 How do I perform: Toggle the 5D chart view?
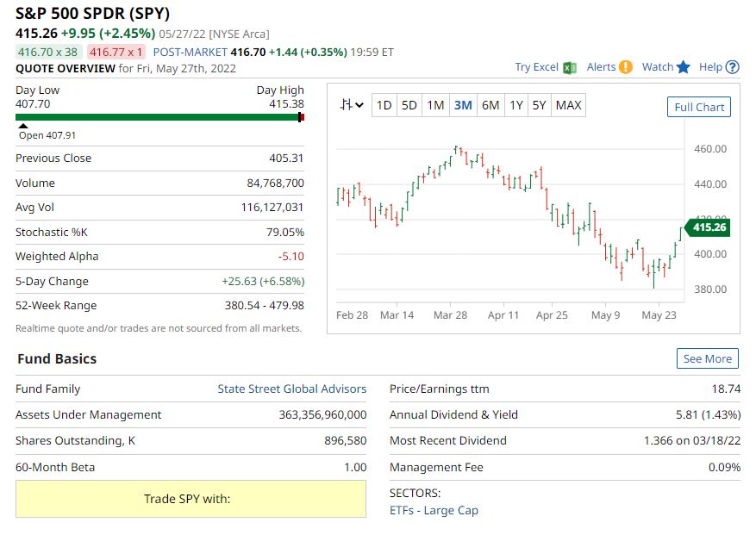(x=409, y=105)
